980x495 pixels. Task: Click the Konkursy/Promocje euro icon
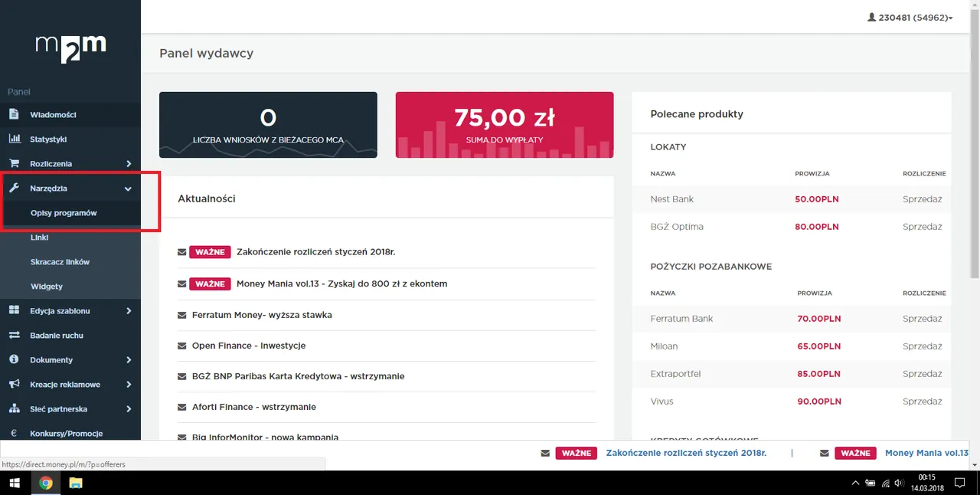14,433
